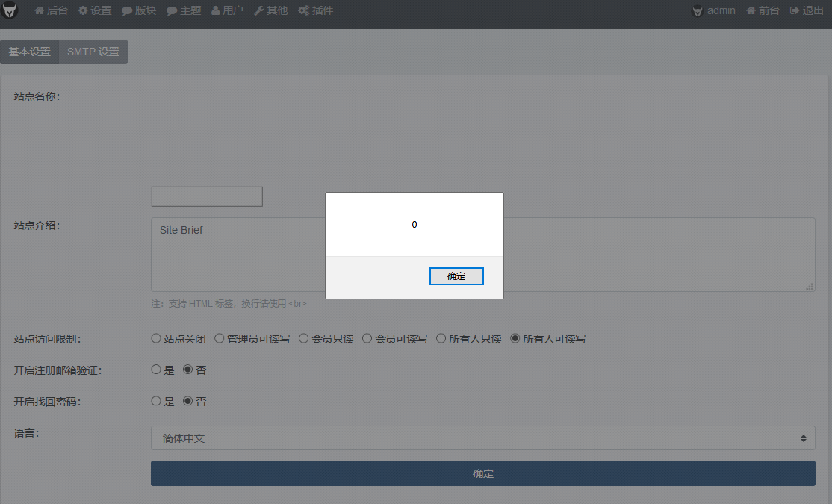832x504 pixels.
Task: Submit form with wide 确定 button
Action: tap(483, 473)
